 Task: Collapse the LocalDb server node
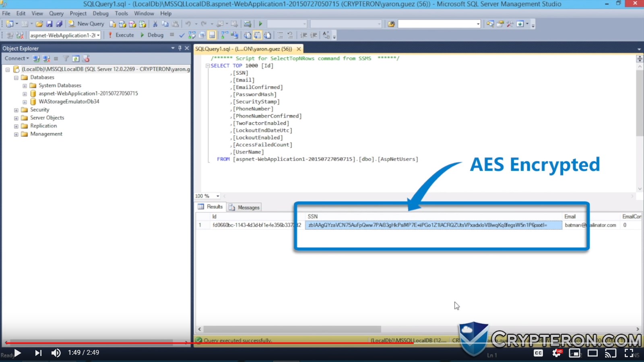(x=8, y=70)
